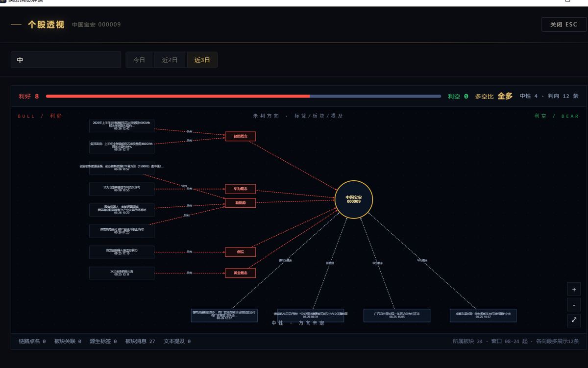This screenshot has height=368, width=588.
Task: Open the news card dated 08-26 12:17
Action: [x=122, y=147]
